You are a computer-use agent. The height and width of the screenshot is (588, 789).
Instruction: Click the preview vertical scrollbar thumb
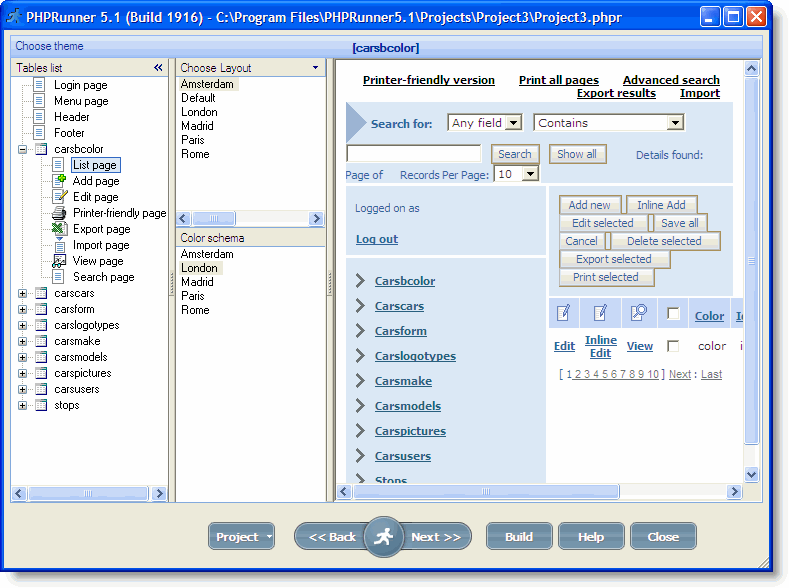pyautogui.click(x=751, y=261)
